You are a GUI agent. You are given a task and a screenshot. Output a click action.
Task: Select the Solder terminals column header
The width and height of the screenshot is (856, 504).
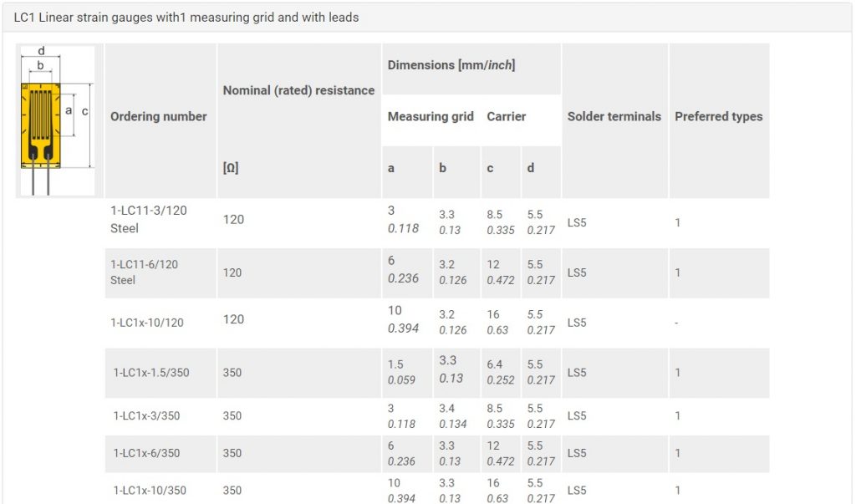coord(614,116)
